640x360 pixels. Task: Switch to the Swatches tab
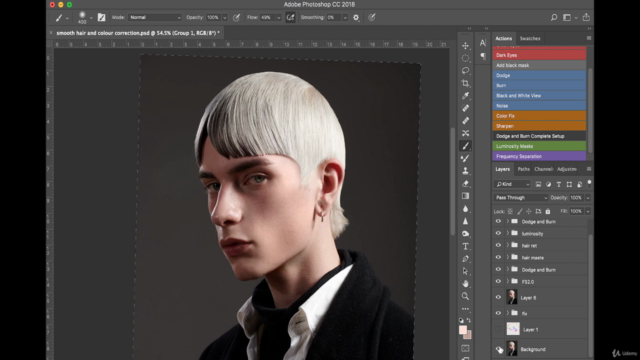click(x=530, y=38)
